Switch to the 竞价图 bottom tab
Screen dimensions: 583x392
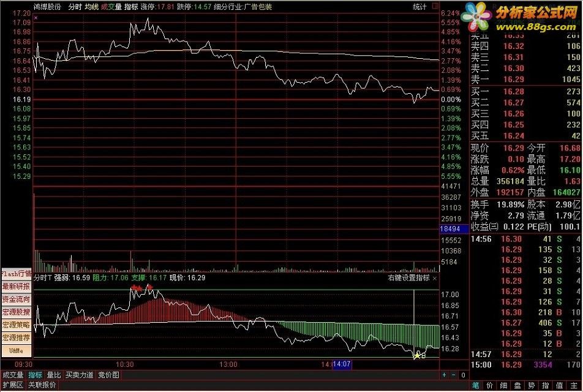click(108, 375)
